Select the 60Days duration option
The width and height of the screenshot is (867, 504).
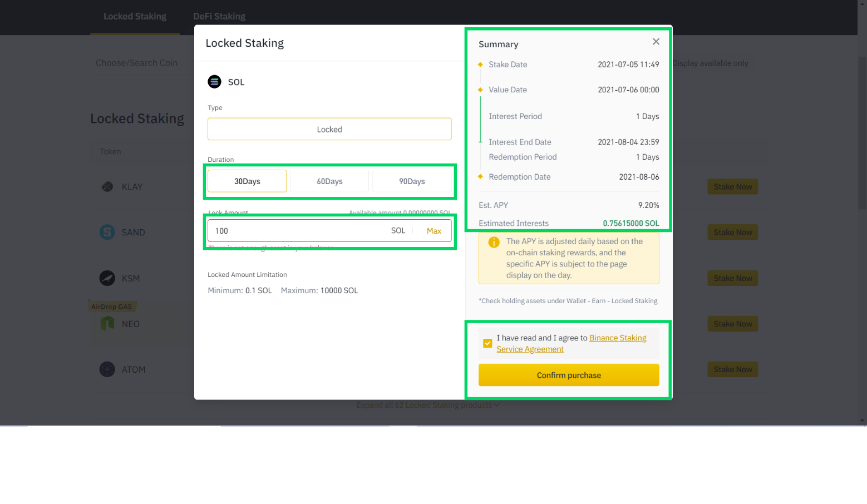click(329, 181)
